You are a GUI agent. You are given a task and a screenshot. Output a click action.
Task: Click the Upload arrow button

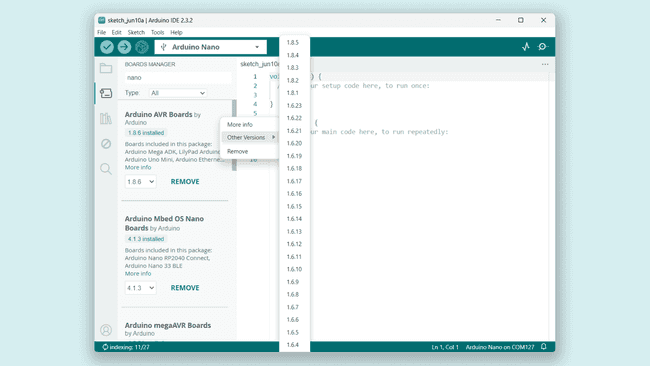[x=124, y=47]
